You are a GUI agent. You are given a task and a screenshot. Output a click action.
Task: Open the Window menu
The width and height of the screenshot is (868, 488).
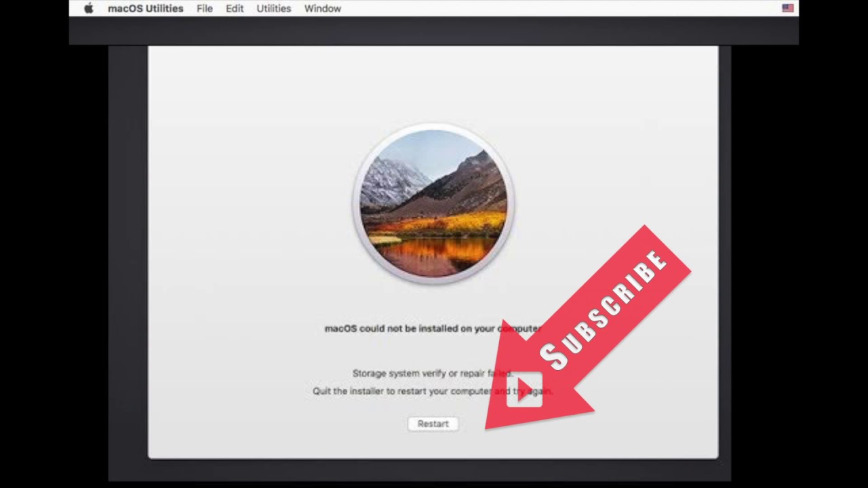click(322, 8)
